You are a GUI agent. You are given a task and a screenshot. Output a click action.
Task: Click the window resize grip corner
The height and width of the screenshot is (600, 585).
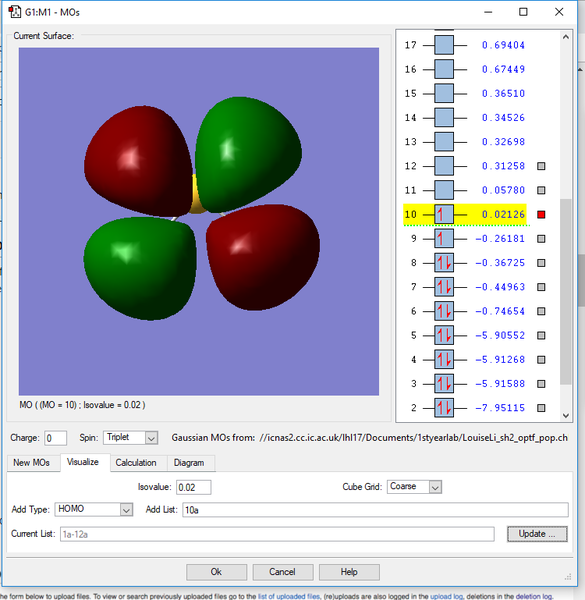(x=568, y=577)
